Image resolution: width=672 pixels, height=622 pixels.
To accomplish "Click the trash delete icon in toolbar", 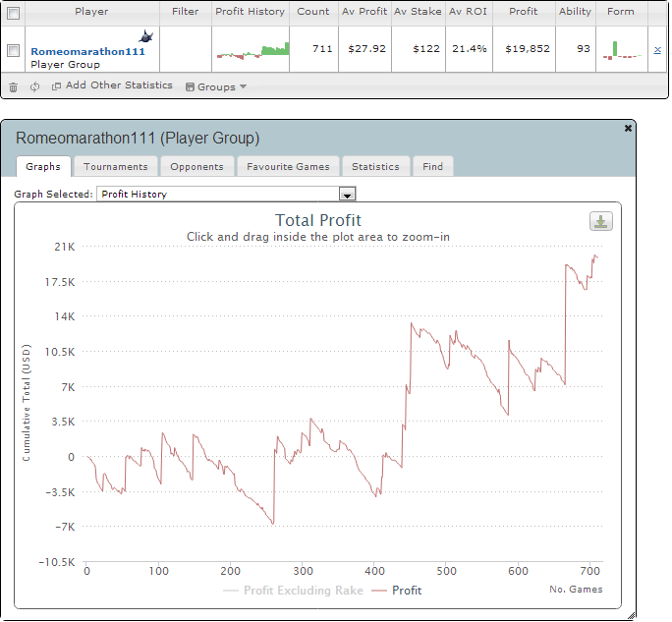I will pyautogui.click(x=14, y=87).
